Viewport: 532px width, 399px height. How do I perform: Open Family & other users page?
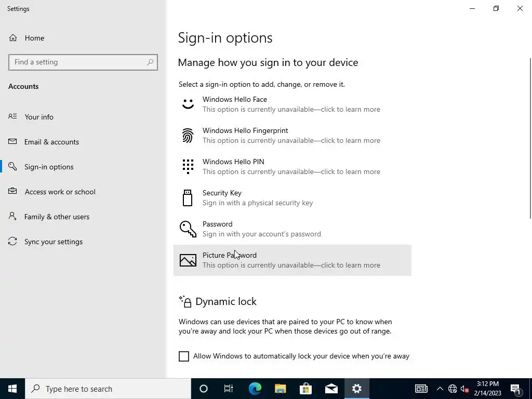(x=83, y=217)
